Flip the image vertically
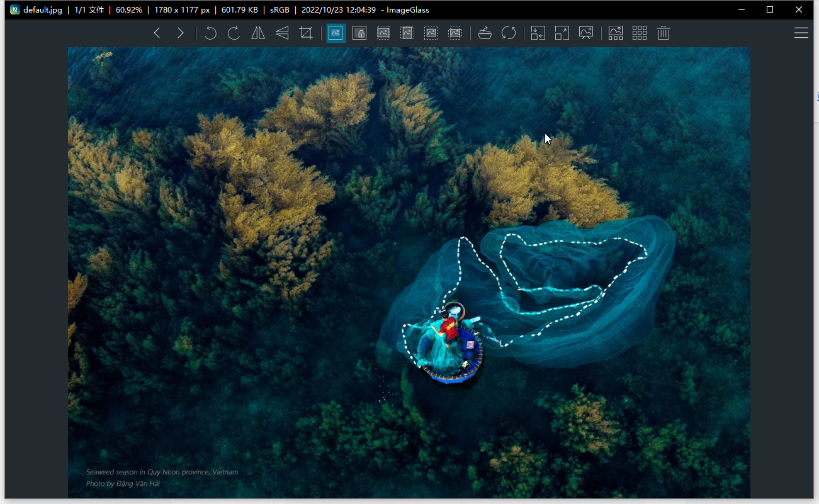This screenshot has width=819, height=504. pos(282,33)
